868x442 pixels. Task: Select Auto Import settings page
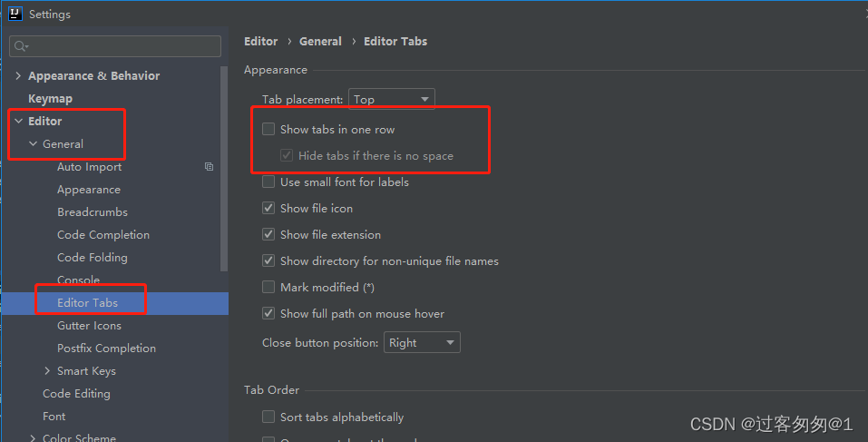tap(89, 167)
